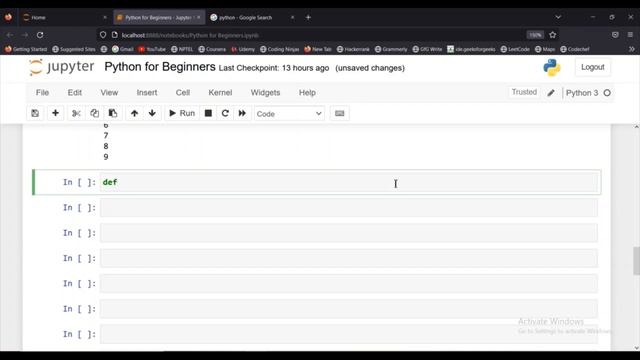
Task: Open the Pocket save icon
Action: [x=615, y=35]
